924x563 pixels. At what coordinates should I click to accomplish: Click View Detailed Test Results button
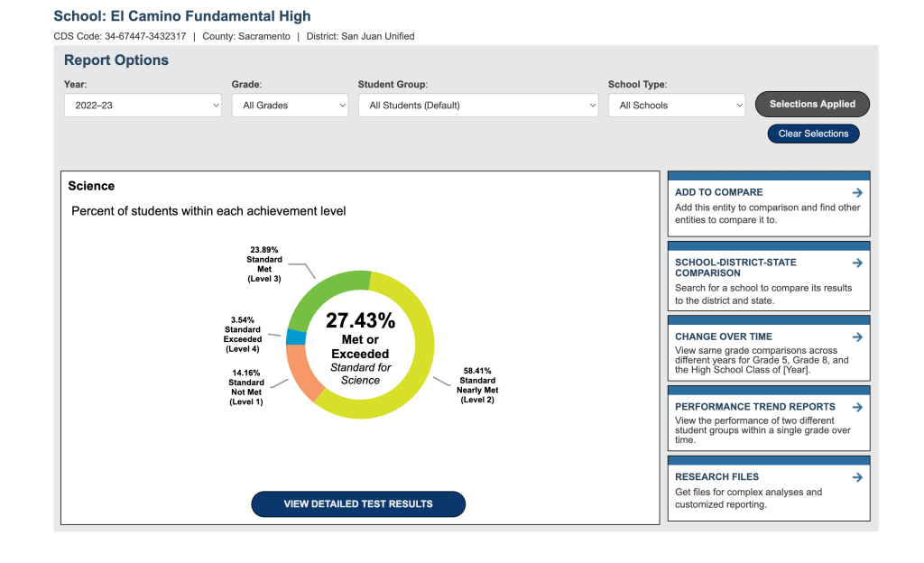point(358,504)
